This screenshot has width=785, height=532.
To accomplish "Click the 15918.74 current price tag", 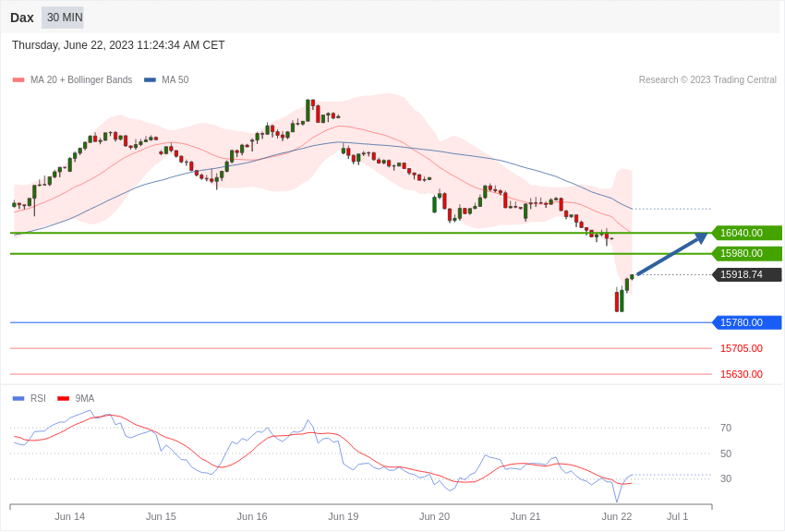I will (x=746, y=274).
